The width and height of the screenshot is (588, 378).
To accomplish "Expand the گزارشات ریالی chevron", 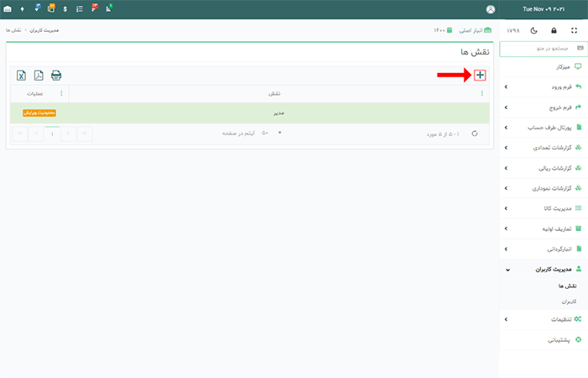I will pyautogui.click(x=506, y=168).
